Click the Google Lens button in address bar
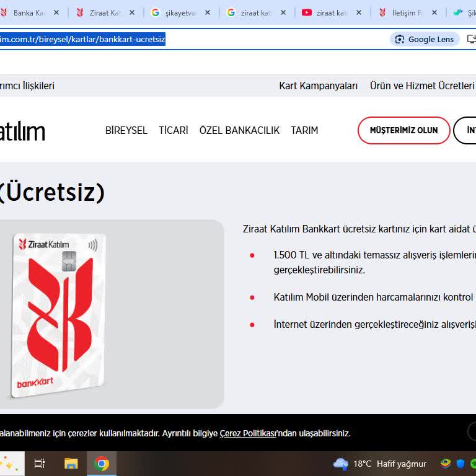Viewport: 476px width, 476px height. (425, 39)
